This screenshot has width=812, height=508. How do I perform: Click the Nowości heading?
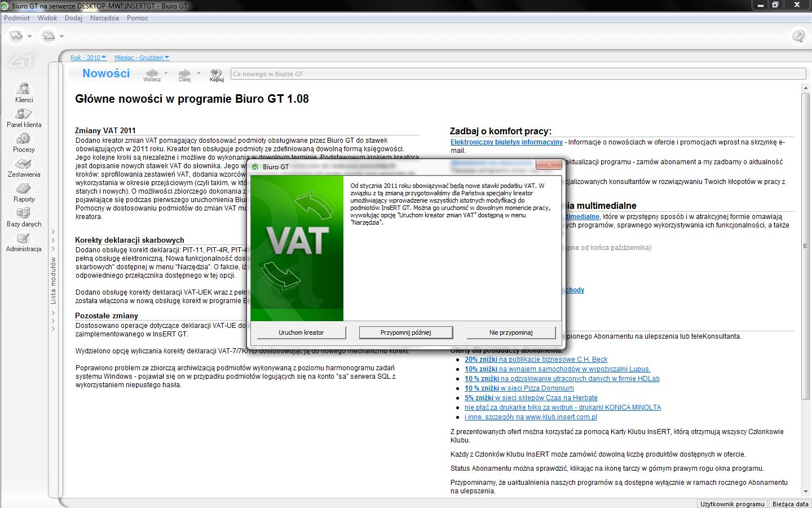point(106,73)
